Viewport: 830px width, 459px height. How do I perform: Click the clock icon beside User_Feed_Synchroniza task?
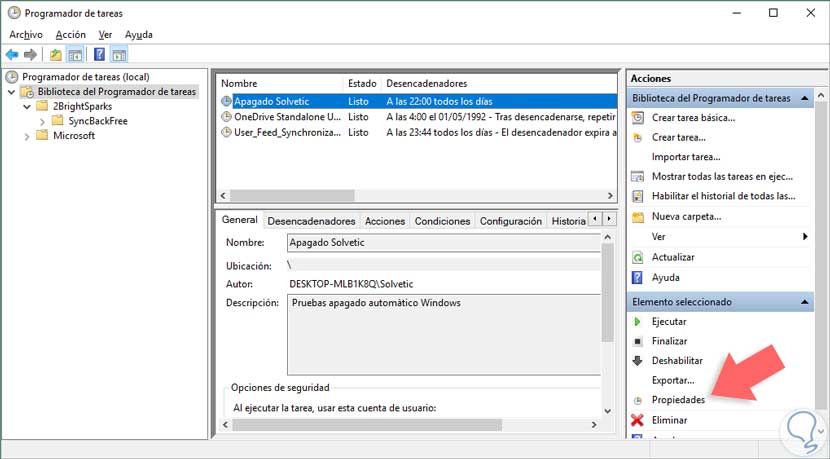tap(227, 132)
